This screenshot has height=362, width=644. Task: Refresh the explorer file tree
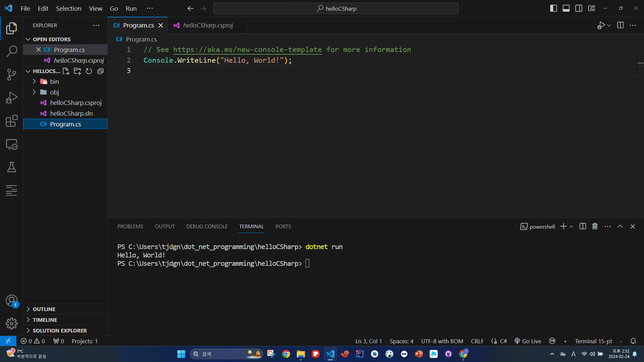pos(89,71)
